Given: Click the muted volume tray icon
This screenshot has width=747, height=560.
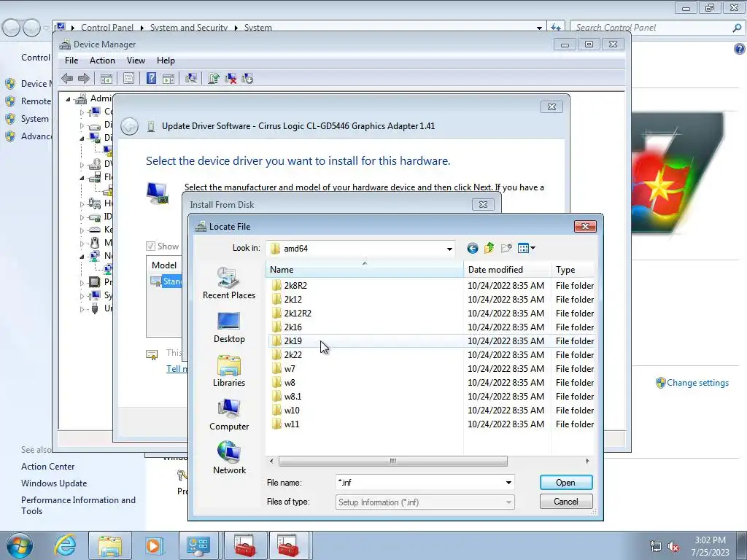Looking at the screenshot, I should click(673, 547).
